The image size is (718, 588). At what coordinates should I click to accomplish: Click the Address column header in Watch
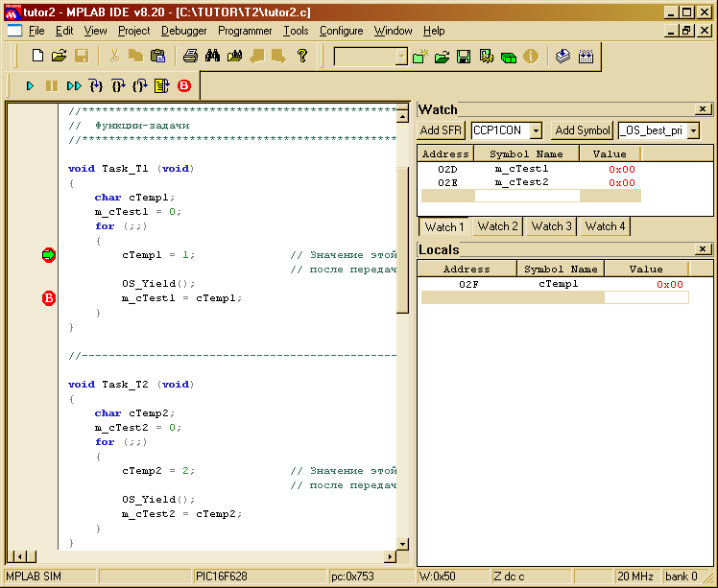445,153
